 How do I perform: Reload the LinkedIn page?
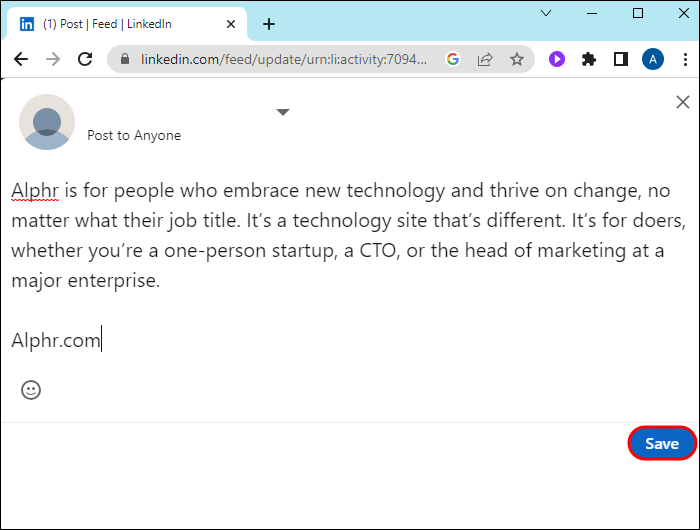click(x=85, y=59)
